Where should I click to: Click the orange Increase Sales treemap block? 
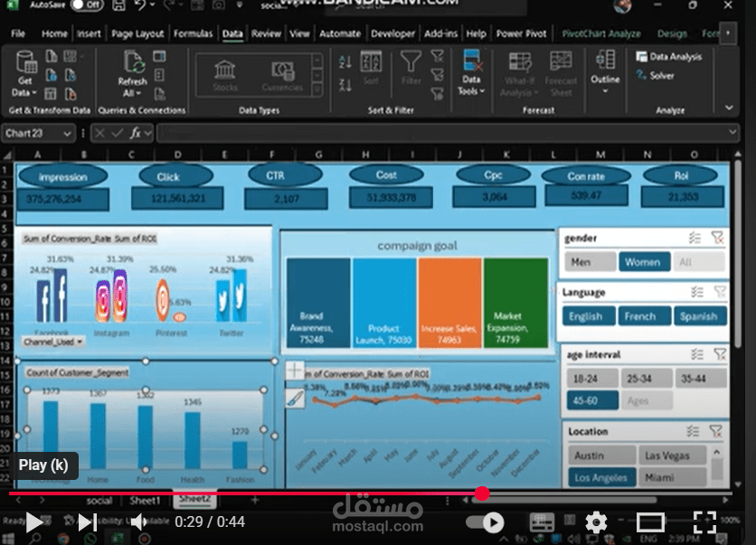[449, 303]
